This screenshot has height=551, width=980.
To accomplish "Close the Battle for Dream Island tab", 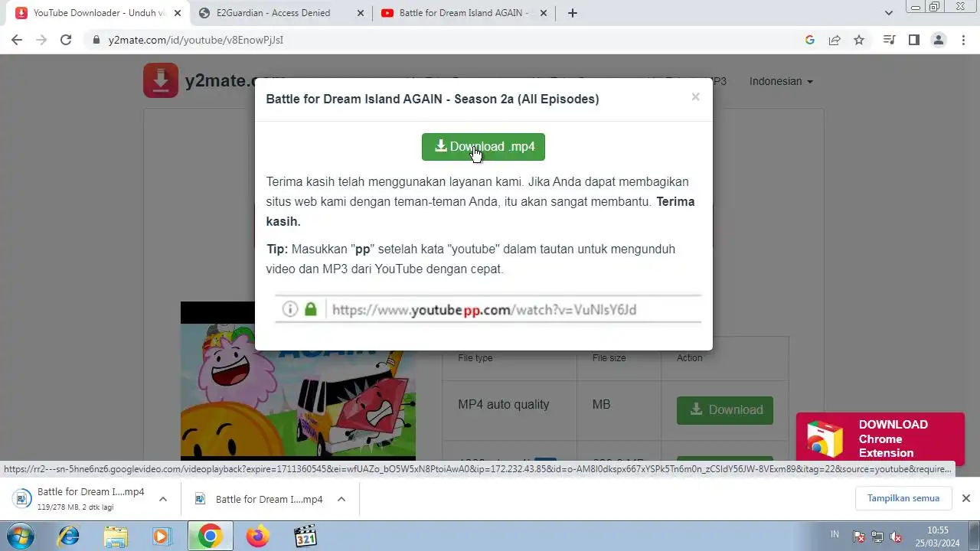I will click(544, 13).
